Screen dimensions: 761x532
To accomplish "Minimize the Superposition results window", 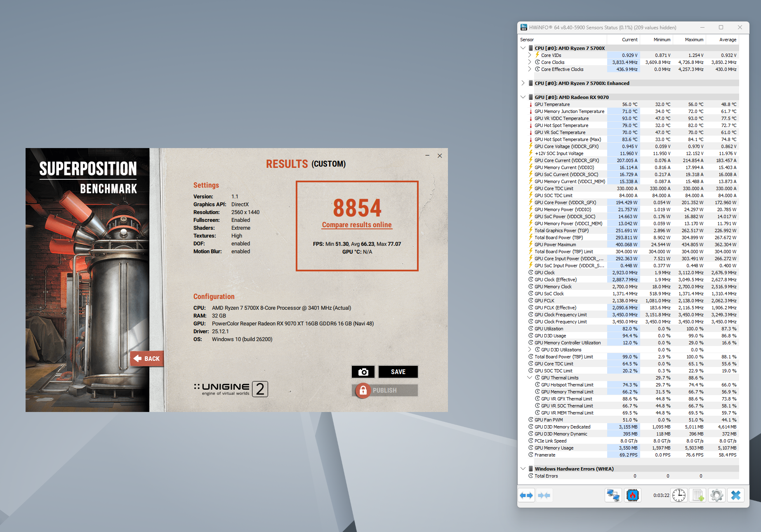I will click(x=427, y=155).
